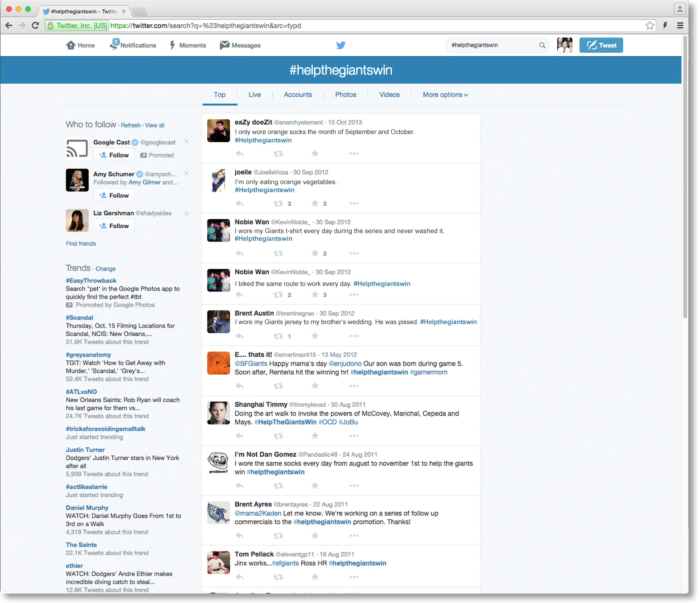Open more actions on Shanghai Timmy's tweet
This screenshot has height=603, width=700.
click(x=354, y=436)
